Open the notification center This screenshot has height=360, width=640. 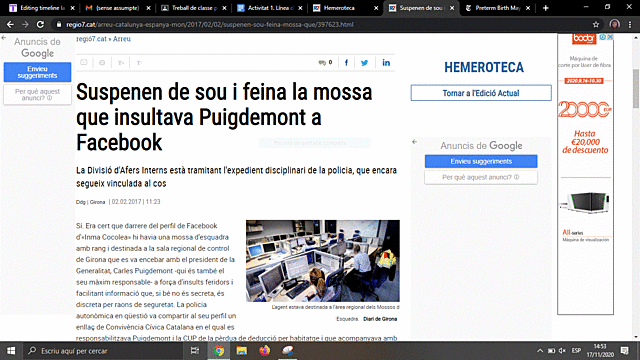(x=624, y=351)
